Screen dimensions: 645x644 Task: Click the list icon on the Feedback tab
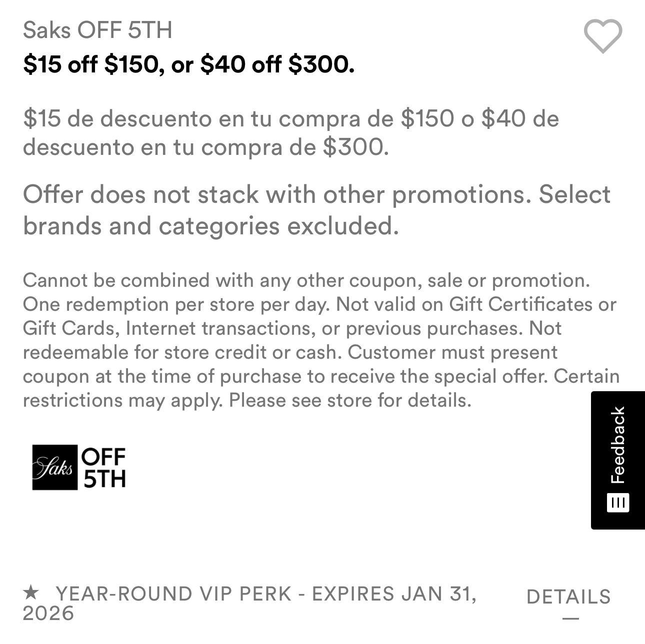coord(618,502)
